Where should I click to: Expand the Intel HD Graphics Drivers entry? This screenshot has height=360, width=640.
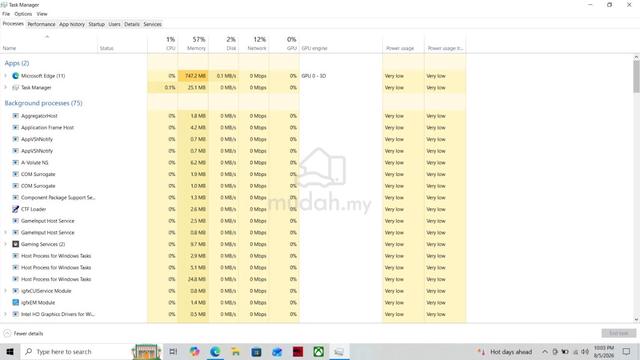5,314
